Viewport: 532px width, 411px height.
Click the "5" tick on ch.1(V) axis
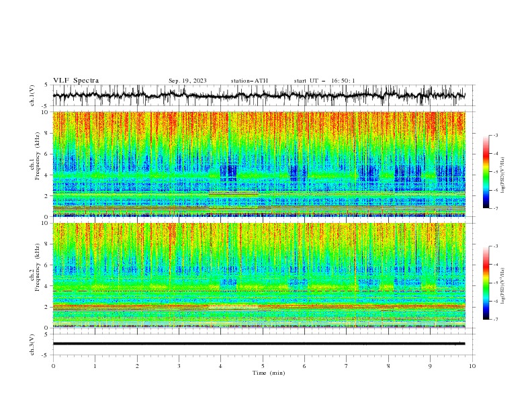[x=46, y=85]
